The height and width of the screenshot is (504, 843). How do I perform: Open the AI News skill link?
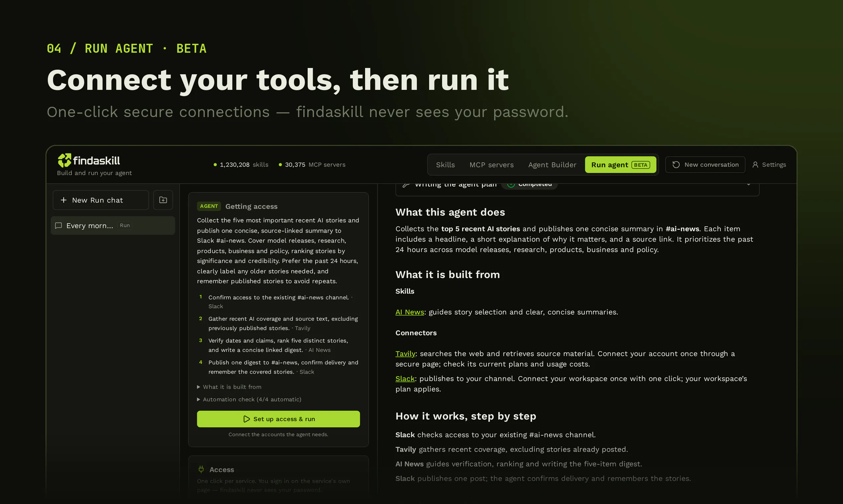coord(410,312)
